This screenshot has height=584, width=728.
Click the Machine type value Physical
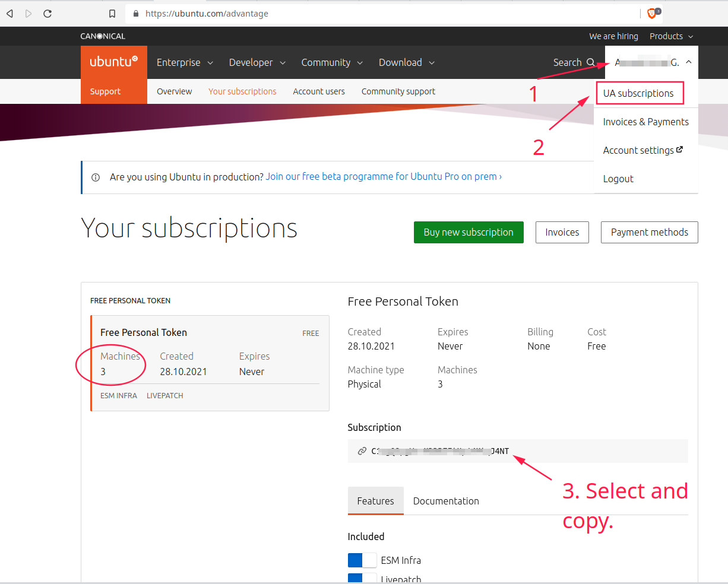tap(365, 384)
